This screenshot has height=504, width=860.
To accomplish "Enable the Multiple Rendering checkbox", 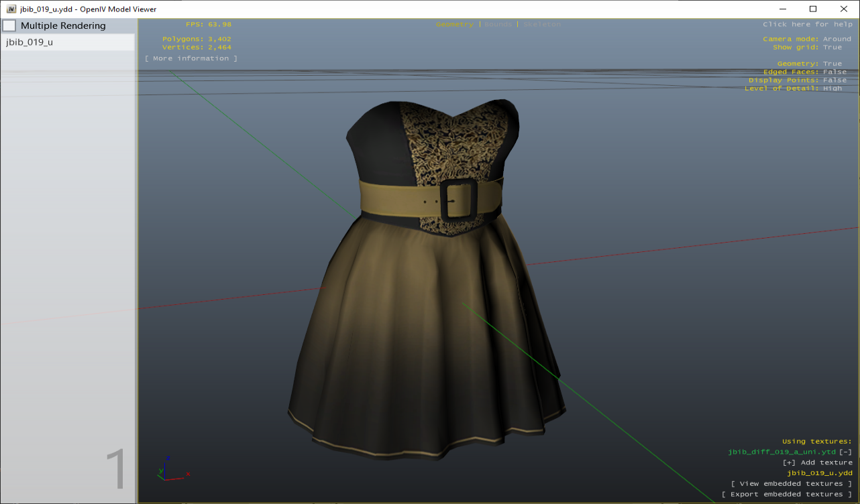I will (x=9, y=25).
